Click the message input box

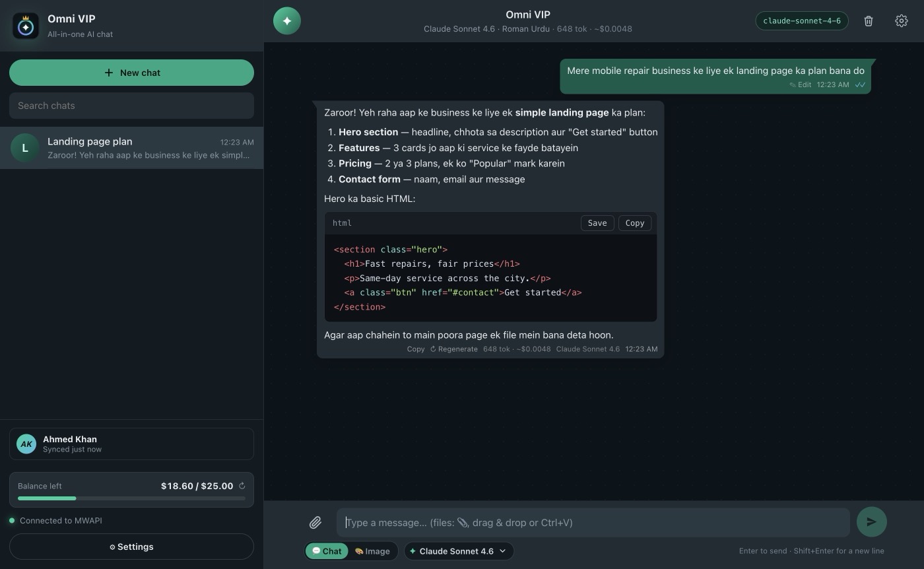pyautogui.click(x=593, y=523)
